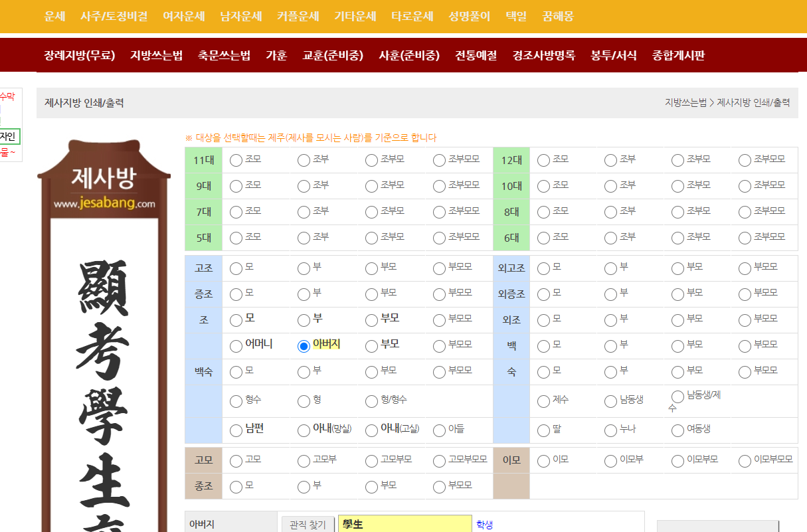Image resolution: width=807 pixels, height=532 pixels.
Task: Click 지방쓰는법 breadcrumb link
Action: coord(685,103)
